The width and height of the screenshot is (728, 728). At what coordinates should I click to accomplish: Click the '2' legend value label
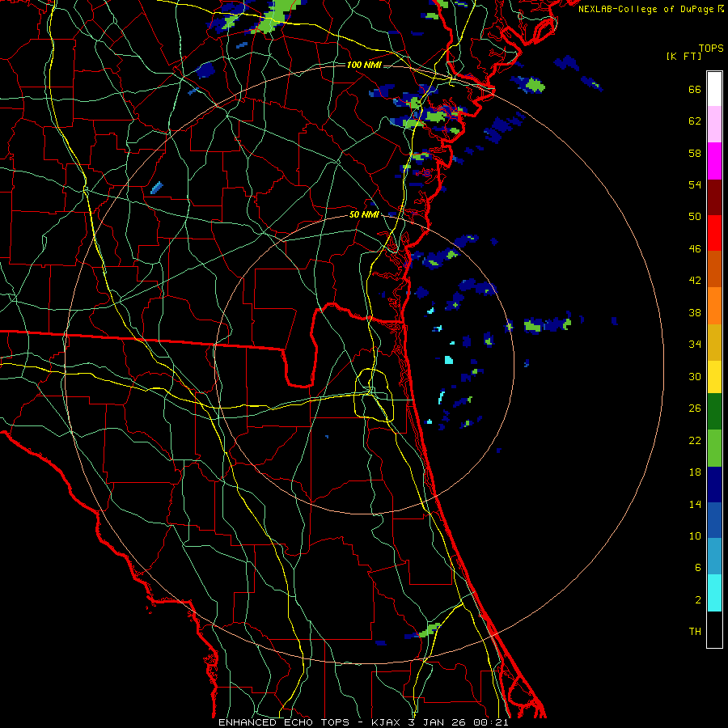pyautogui.click(x=698, y=600)
